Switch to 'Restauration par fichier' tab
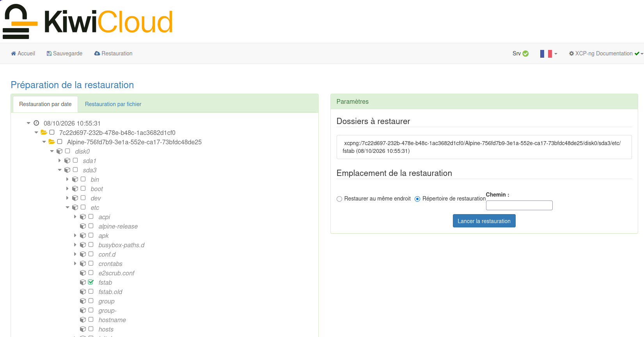644x337 pixels. 113,104
